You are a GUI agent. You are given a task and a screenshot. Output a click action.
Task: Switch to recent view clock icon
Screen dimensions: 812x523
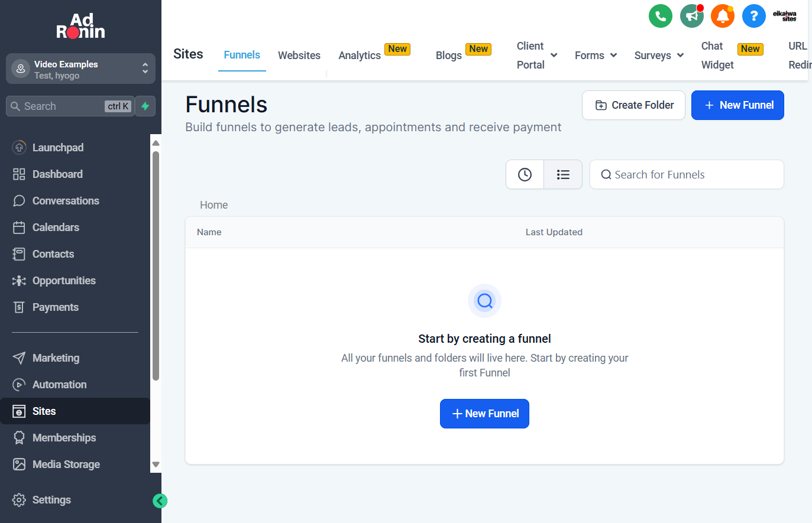click(x=525, y=174)
